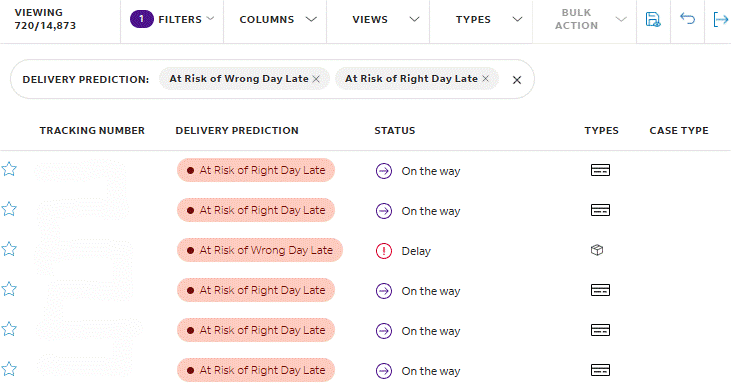
Task: Click the export arrow icon
Action: 721,20
